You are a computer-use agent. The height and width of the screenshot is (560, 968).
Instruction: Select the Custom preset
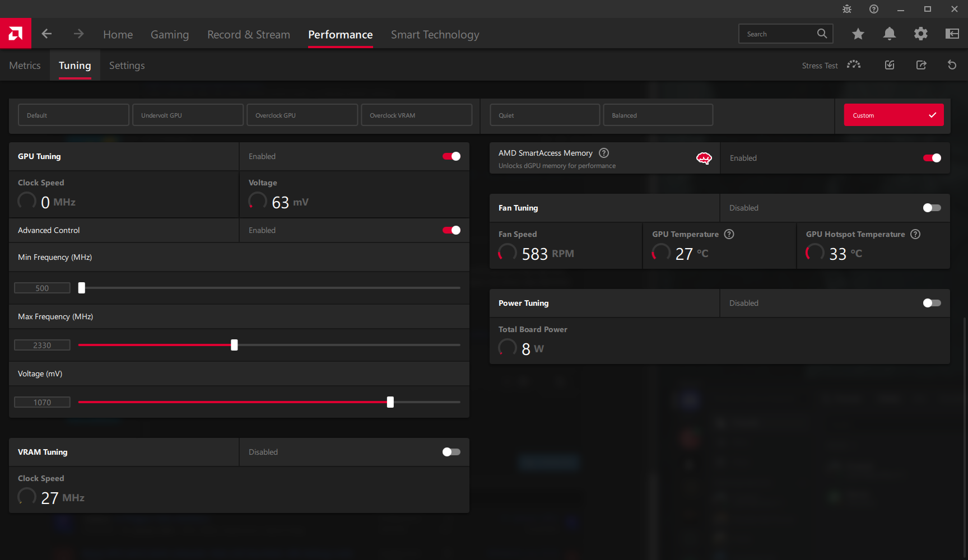point(893,115)
